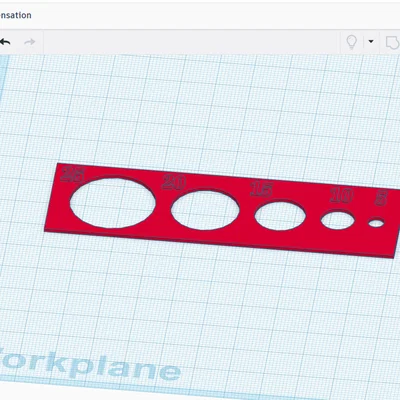Select the smallest hole labeled 5
This screenshot has width=400, height=400.
[376, 223]
